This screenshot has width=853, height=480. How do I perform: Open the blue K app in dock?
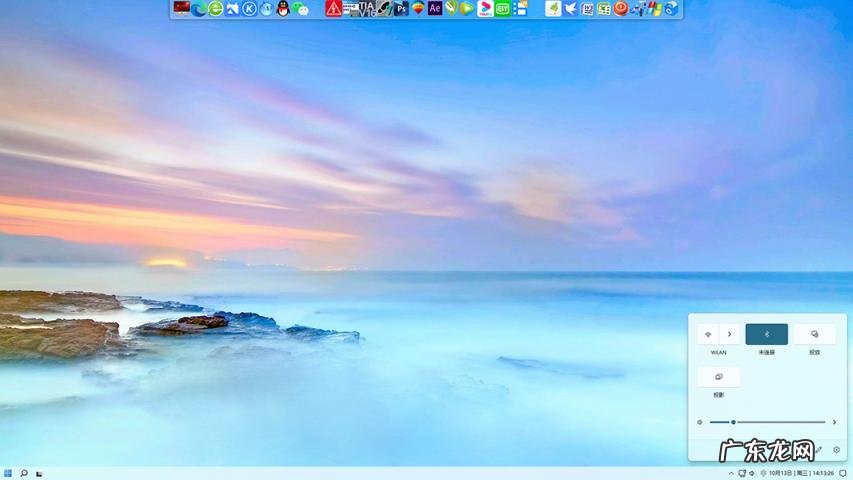pyautogui.click(x=249, y=9)
